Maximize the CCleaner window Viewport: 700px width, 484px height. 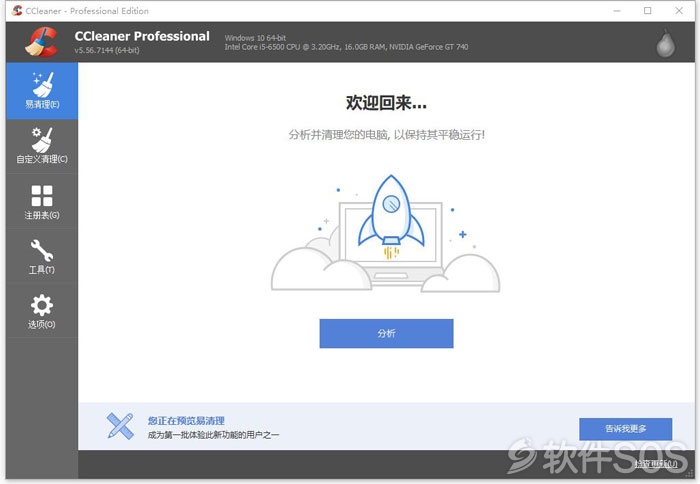click(x=647, y=11)
